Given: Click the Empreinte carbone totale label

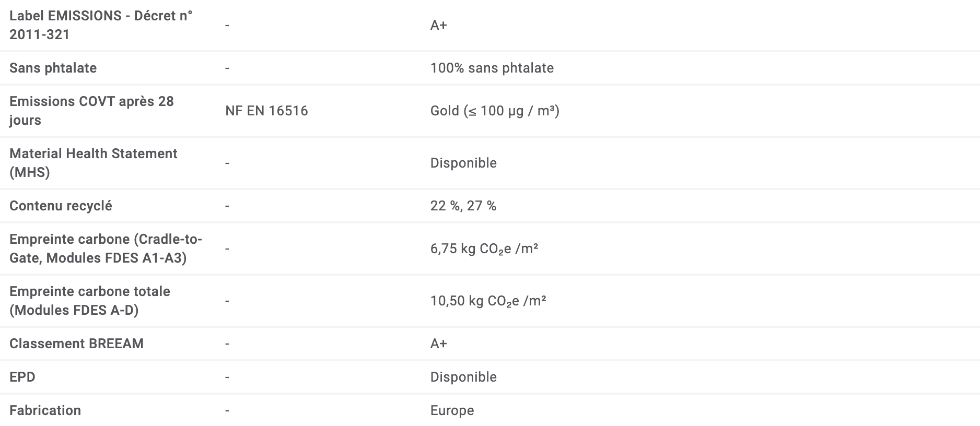Looking at the screenshot, I should pos(89,301).
